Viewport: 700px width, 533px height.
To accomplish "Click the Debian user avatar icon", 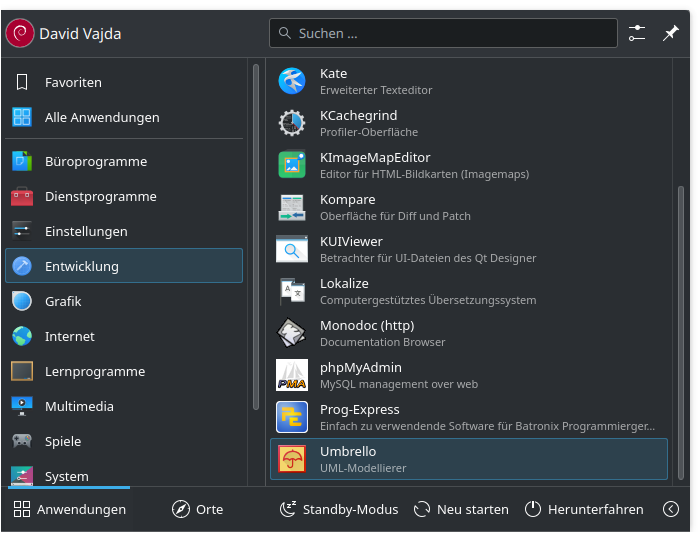I will 20,33.
